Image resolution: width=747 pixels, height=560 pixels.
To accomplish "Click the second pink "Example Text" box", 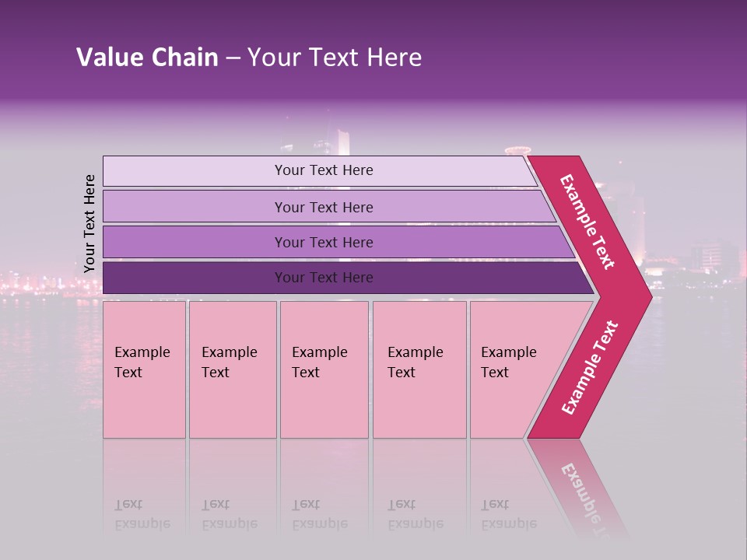I will click(232, 369).
